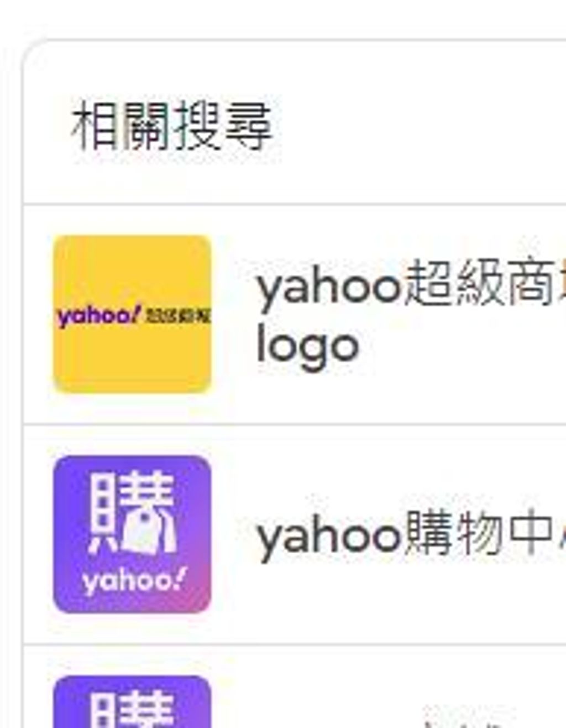The width and height of the screenshot is (566, 728).
Task: Open the yahoo購物中心 search suggestion
Action: point(294,534)
